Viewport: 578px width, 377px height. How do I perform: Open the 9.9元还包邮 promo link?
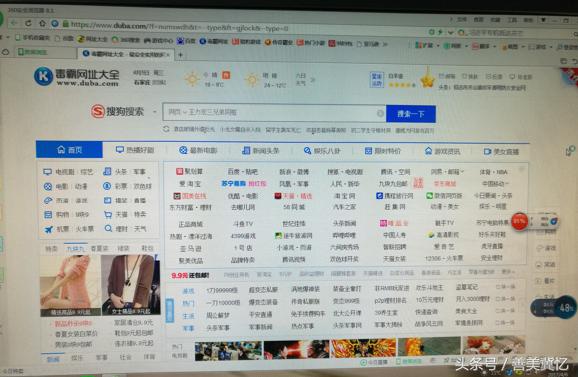190,275
